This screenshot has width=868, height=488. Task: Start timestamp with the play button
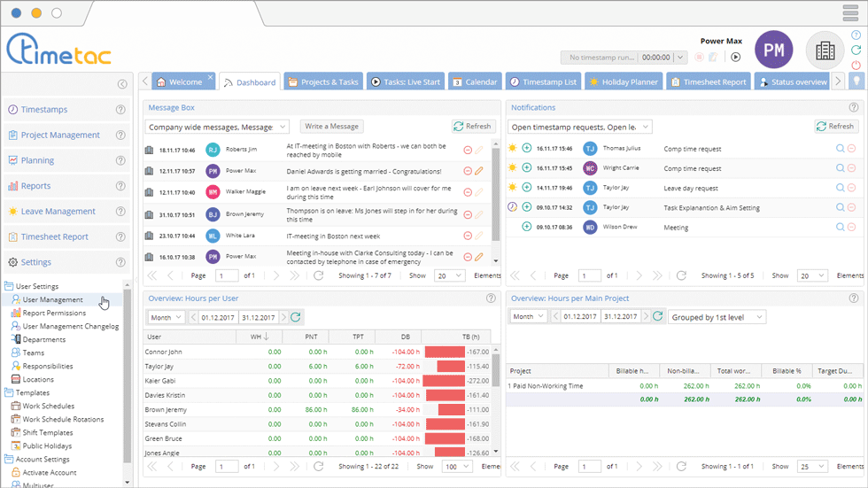tap(735, 57)
